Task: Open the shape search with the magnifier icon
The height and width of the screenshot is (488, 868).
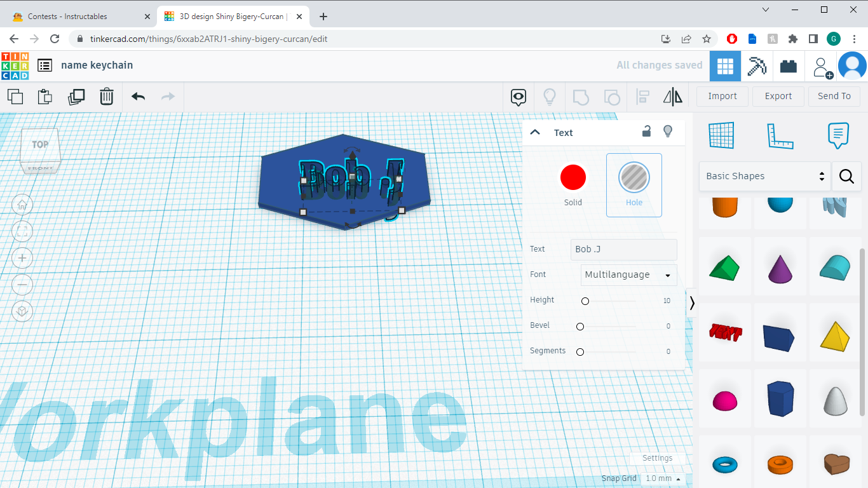Action: pyautogui.click(x=846, y=176)
